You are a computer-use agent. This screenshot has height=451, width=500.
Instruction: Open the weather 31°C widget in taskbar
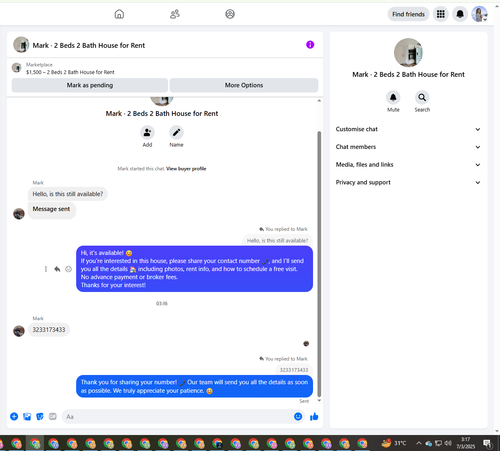[394, 443]
